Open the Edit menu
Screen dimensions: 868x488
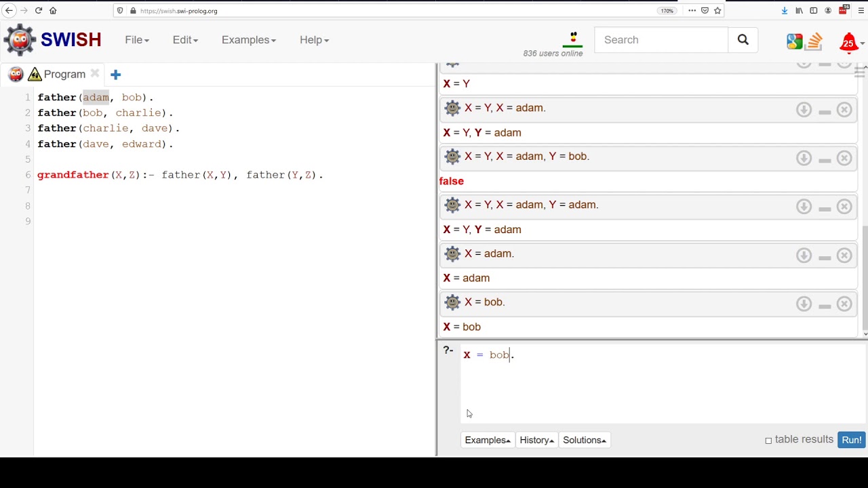coord(185,40)
